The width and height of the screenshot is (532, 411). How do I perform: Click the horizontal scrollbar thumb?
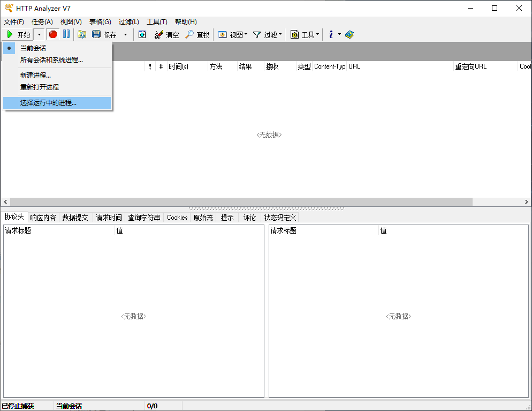tap(241, 202)
